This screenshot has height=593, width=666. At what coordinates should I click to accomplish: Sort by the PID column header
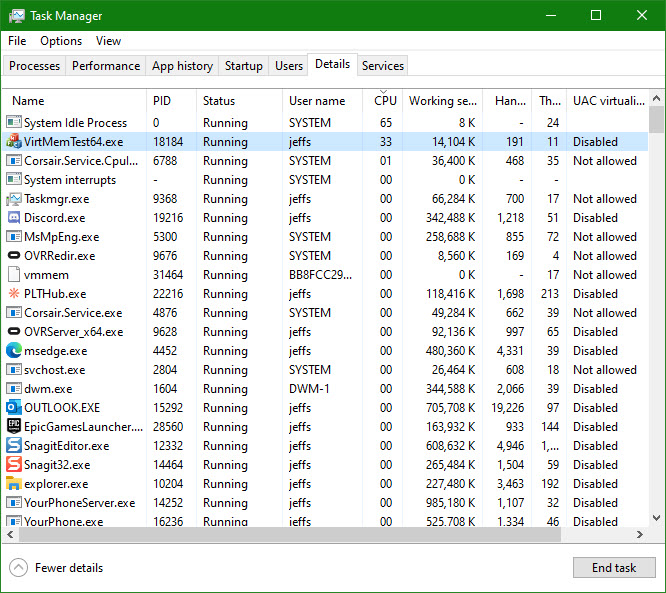[x=172, y=101]
